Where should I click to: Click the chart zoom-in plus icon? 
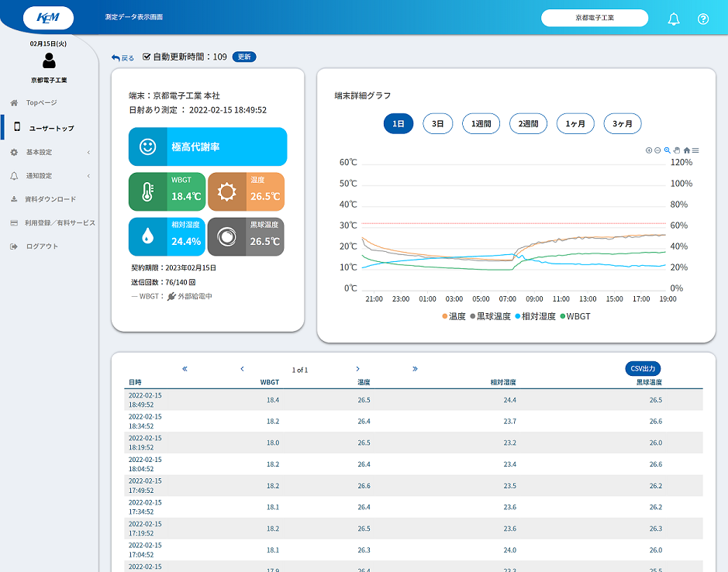649,150
